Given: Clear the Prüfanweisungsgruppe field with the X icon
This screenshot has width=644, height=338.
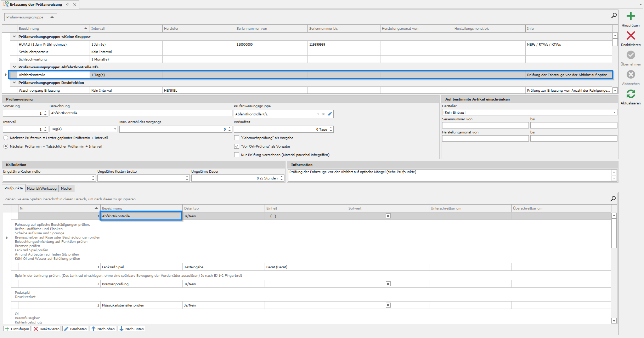Looking at the screenshot, I should pos(323,114).
